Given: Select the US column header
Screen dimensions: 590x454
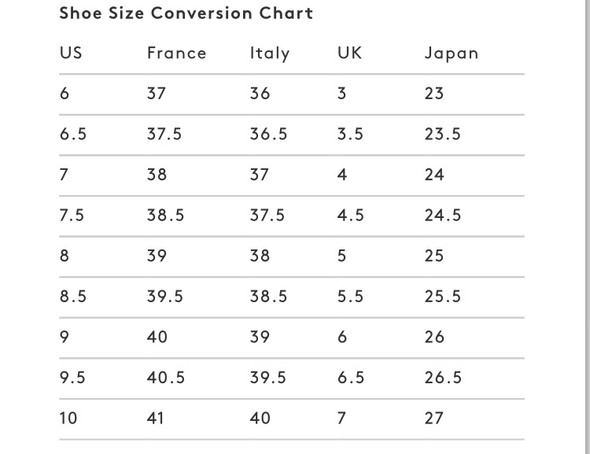Looking at the screenshot, I should [71, 53].
